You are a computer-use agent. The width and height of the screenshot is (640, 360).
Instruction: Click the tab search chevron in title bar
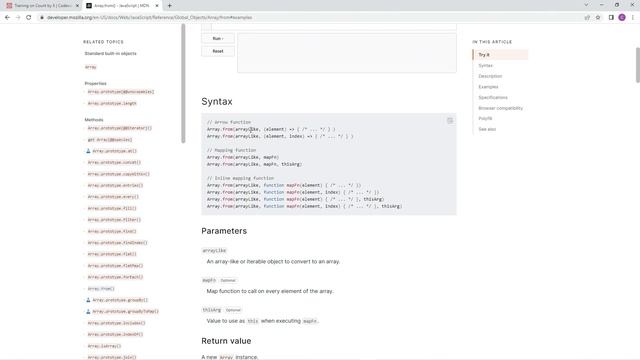[x=586, y=5]
